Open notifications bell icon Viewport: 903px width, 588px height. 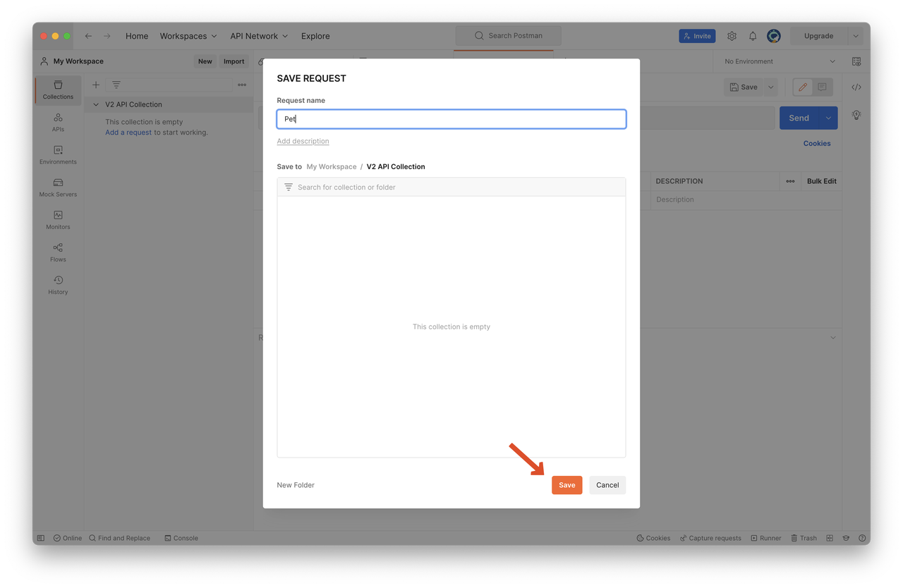pos(753,36)
